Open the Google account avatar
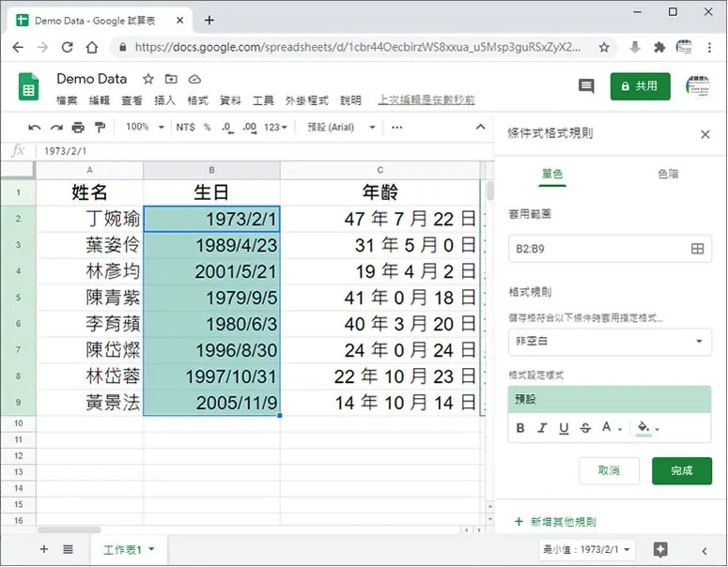 (697, 85)
